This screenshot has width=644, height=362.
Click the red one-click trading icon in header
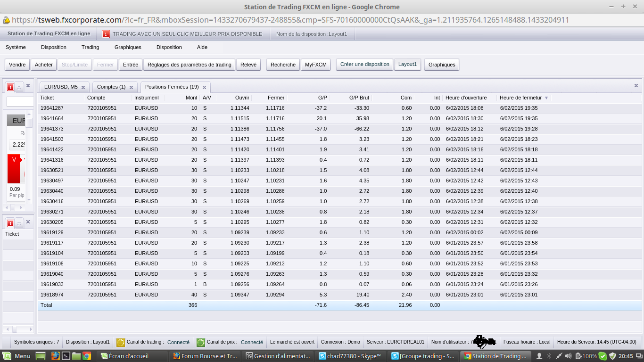tap(106, 34)
